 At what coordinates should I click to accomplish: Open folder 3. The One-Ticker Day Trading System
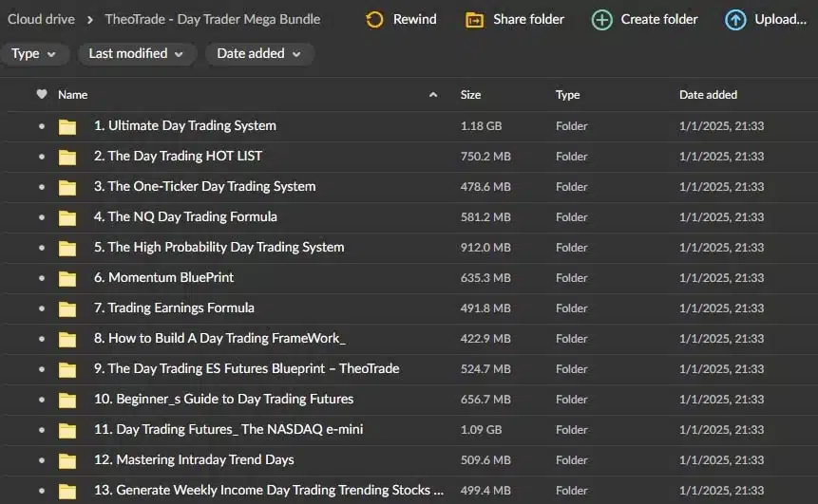(x=204, y=186)
